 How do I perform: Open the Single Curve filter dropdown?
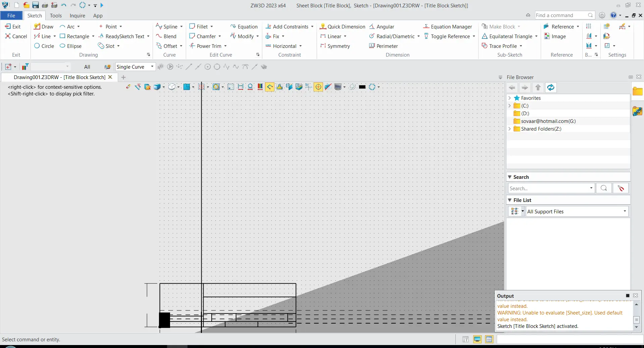pos(135,67)
